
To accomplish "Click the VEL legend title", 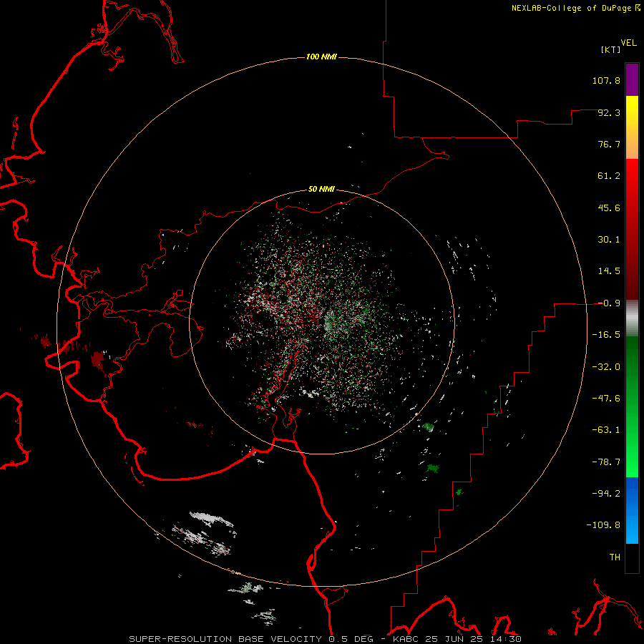I will pos(628,42).
